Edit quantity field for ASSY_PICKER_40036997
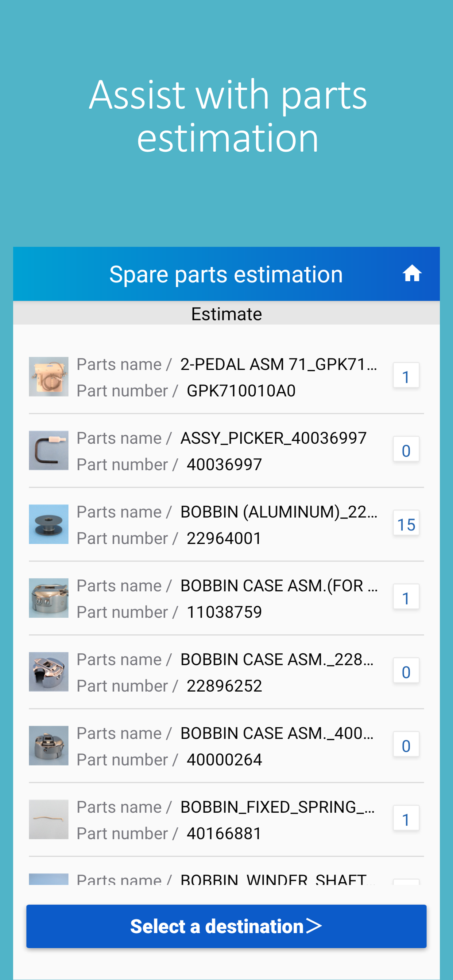Image resolution: width=453 pixels, height=980 pixels. [406, 449]
